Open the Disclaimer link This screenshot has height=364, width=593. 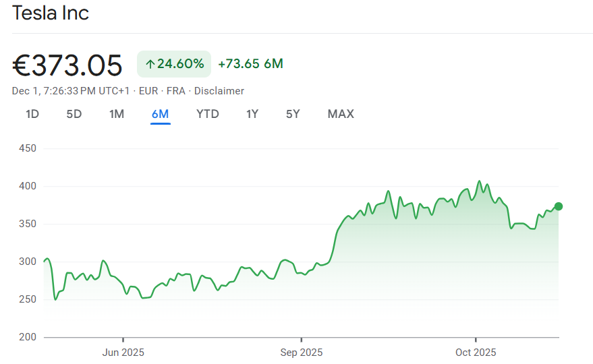219,91
